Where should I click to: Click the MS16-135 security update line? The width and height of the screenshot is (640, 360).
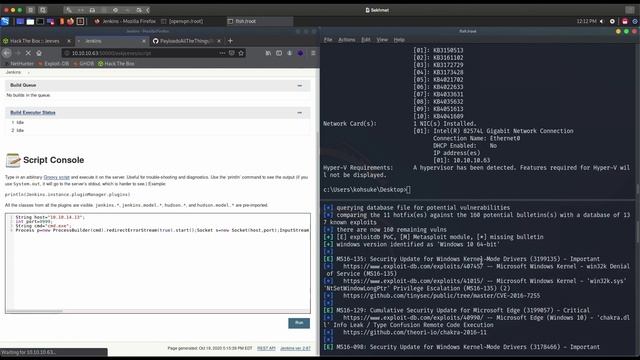coord(468,259)
